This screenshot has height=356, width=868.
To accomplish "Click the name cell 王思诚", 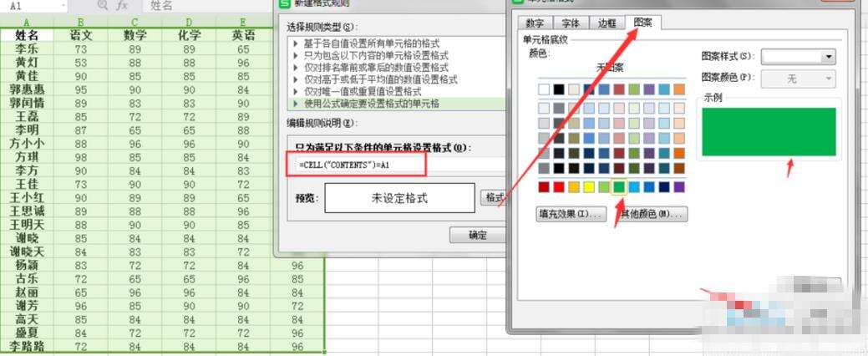I will [x=27, y=211].
